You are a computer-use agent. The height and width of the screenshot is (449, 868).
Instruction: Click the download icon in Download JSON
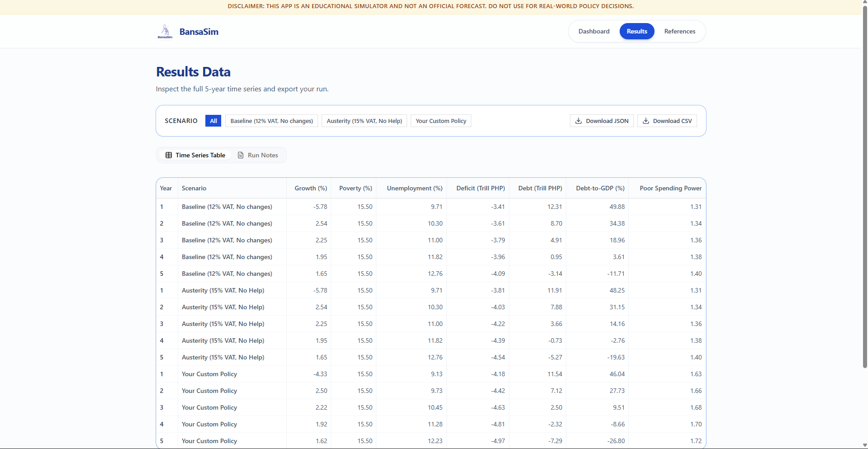579,121
